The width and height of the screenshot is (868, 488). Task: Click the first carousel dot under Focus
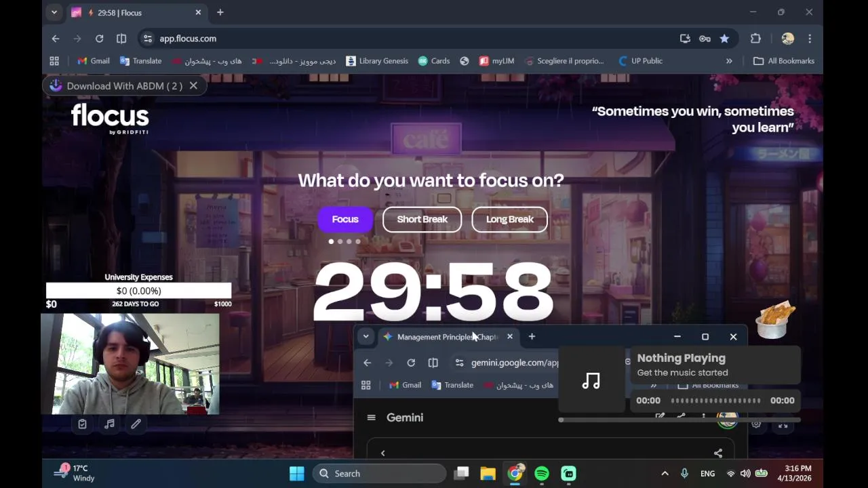[x=331, y=241]
